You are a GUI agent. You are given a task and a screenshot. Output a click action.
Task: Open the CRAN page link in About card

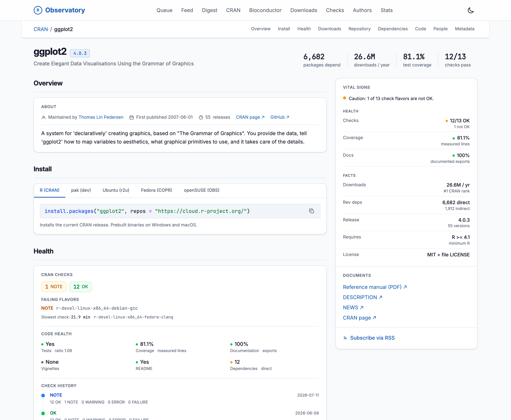(x=250, y=117)
